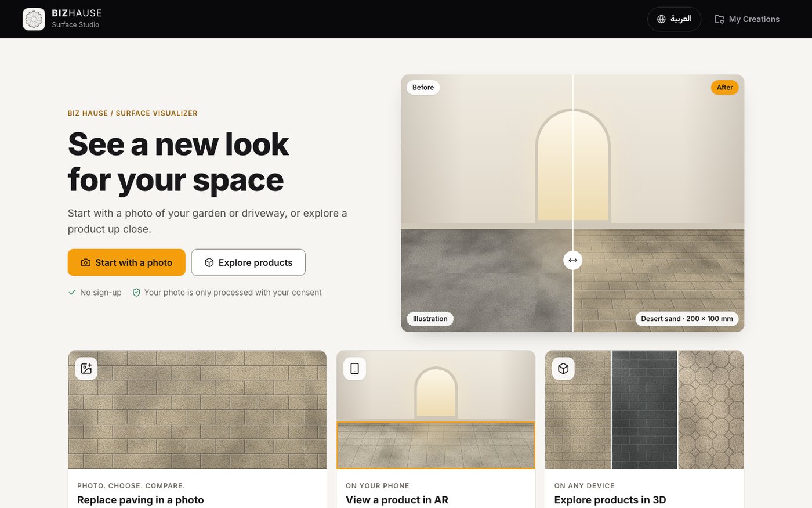Click the sand brick paving thumbnail in 3D card

pos(578,410)
